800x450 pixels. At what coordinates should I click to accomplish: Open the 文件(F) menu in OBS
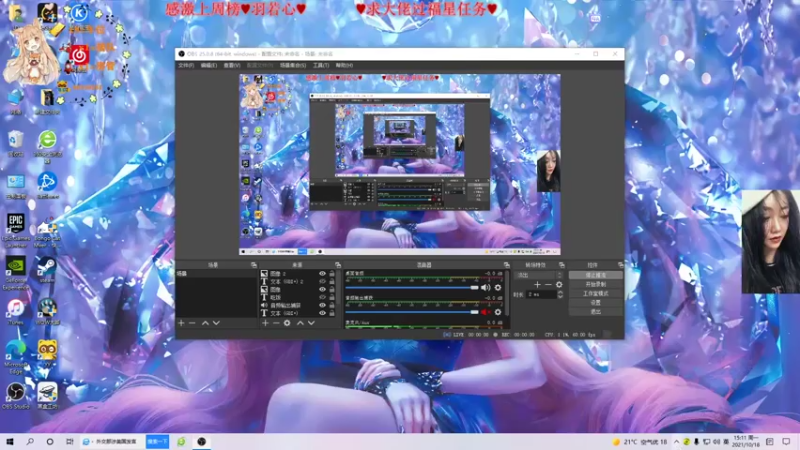(x=186, y=65)
